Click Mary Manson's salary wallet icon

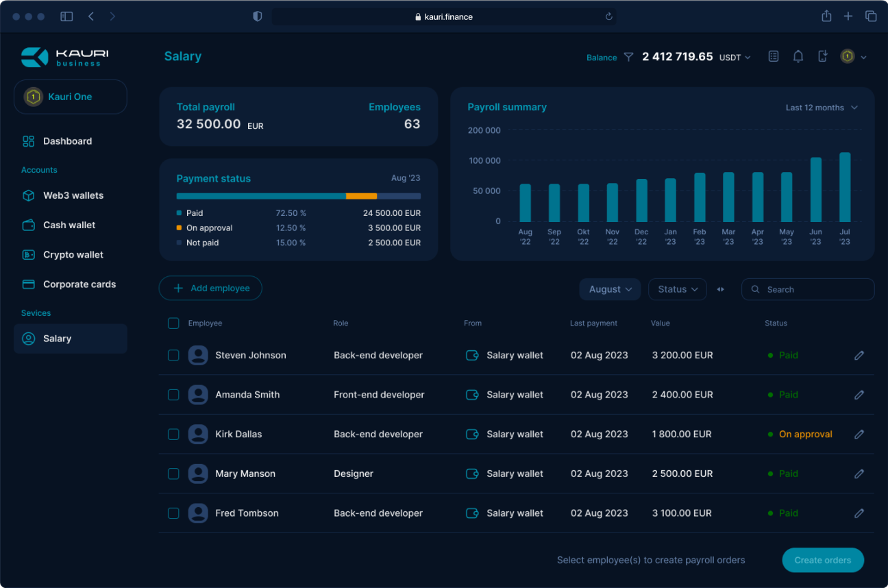[471, 474]
